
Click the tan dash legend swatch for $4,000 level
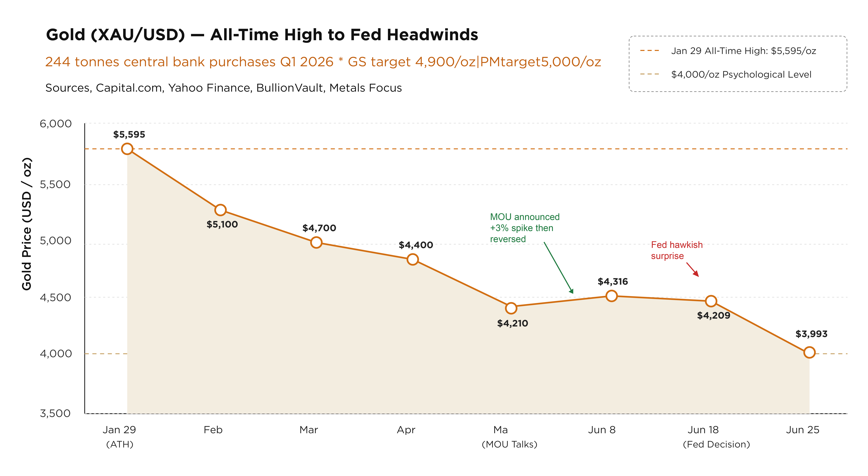649,74
